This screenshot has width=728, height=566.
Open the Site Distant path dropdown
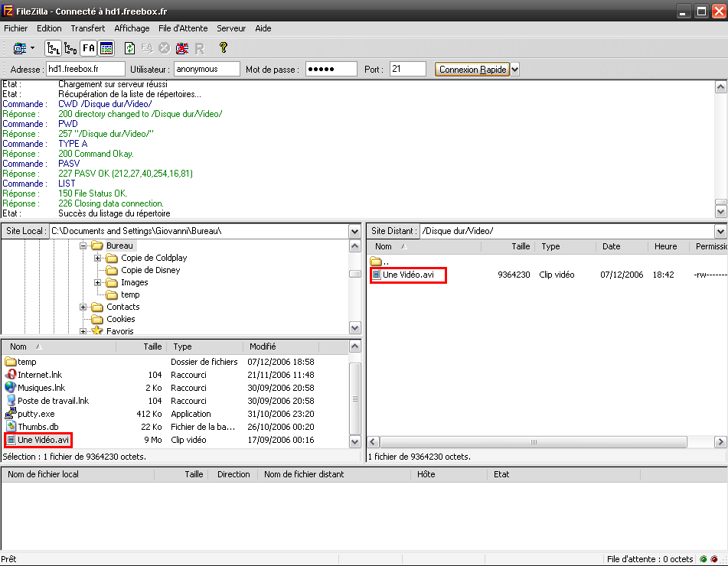tap(720, 231)
